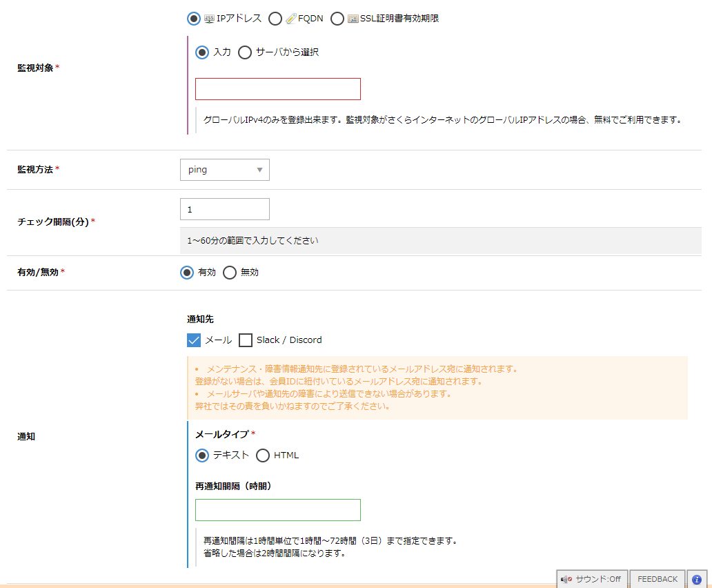This screenshot has height=588, width=712.
Task: Toggle the サウンド:Off button
Action: 591,579
